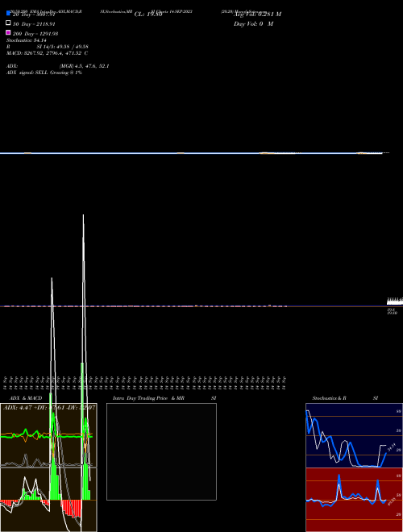The width and height of the screenshot is (403, 532).
Task: Click the 'Avg Vol: 0.281 M' label
Action: point(257,15)
